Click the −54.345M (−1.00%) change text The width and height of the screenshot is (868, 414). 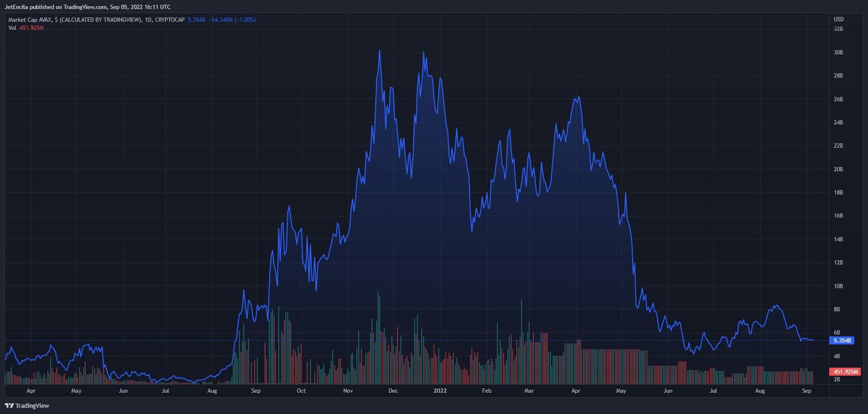(232, 20)
